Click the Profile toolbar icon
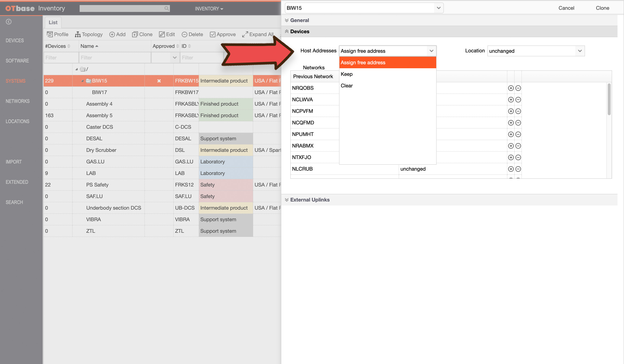Screen dimensions: 624x364 [x=49, y=34]
